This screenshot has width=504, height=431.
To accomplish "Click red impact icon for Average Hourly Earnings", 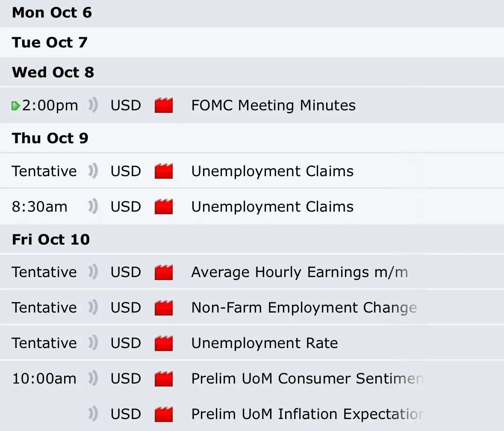I will [x=164, y=272].
